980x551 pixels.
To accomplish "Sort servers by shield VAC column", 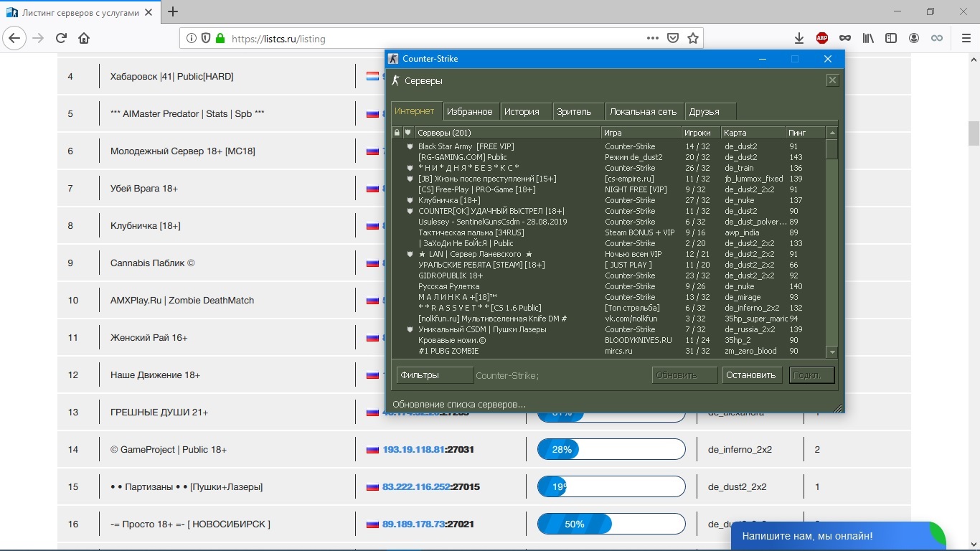I will click(408, 133).
